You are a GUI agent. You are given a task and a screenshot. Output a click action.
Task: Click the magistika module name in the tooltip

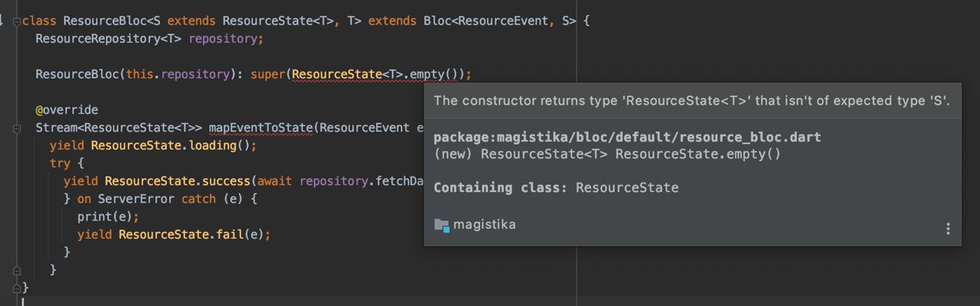pos(485,225)
